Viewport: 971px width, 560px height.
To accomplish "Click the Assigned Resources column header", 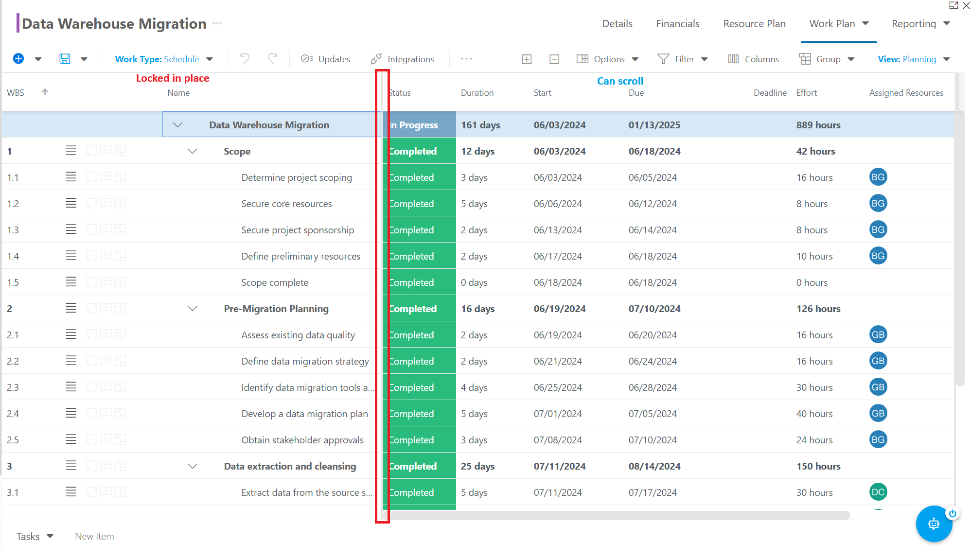I will pyautogui.click(x=906, y=92).
